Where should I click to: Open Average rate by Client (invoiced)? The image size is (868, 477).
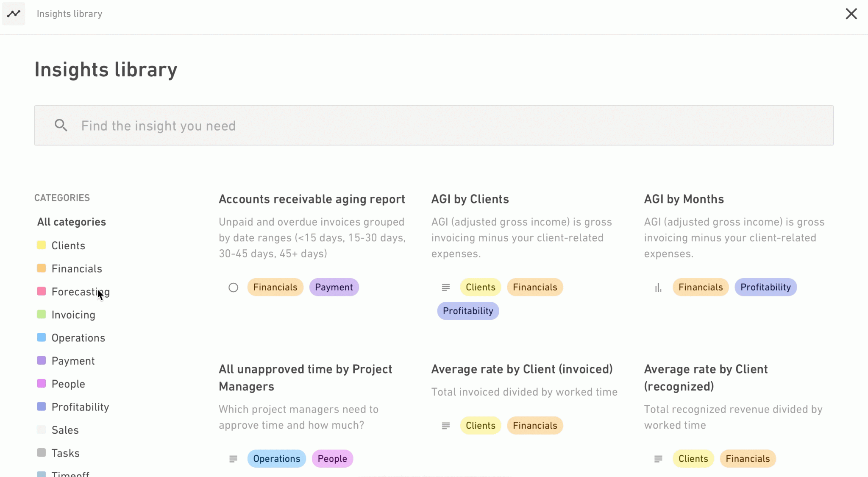point(522,369)
